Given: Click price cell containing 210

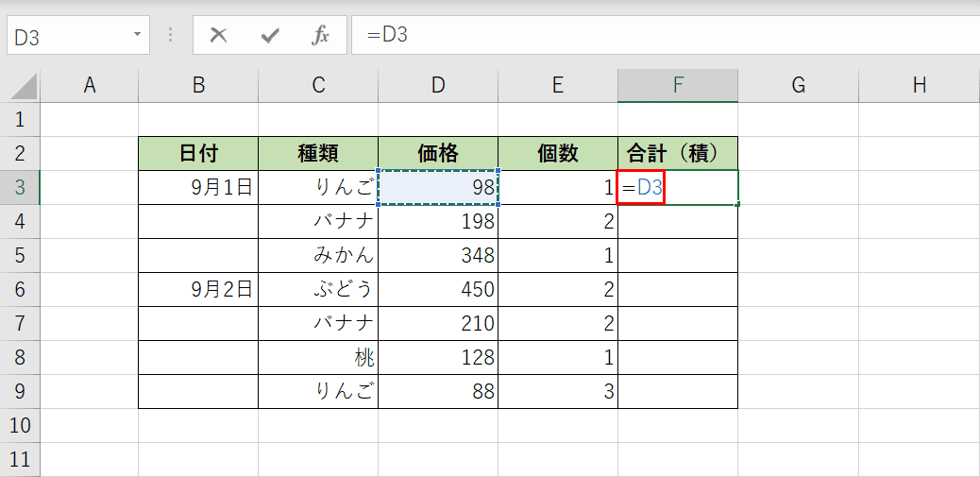Looking at the screenshot, I should coord(438,323).
